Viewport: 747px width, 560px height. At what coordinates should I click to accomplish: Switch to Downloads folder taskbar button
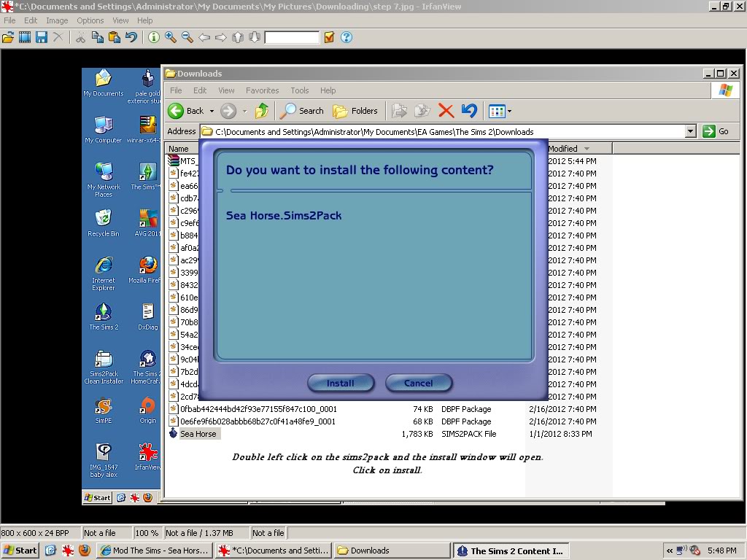pos(392,551)
